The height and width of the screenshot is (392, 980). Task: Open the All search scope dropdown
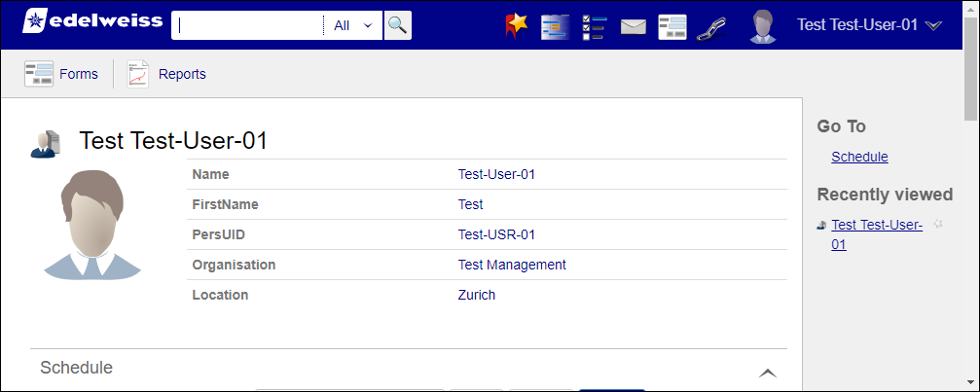pyautogui.click(x=353, y=25)
